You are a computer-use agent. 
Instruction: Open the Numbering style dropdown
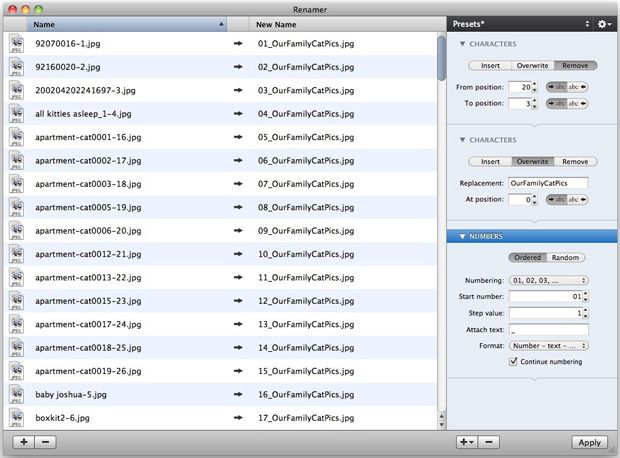point(548,280)
